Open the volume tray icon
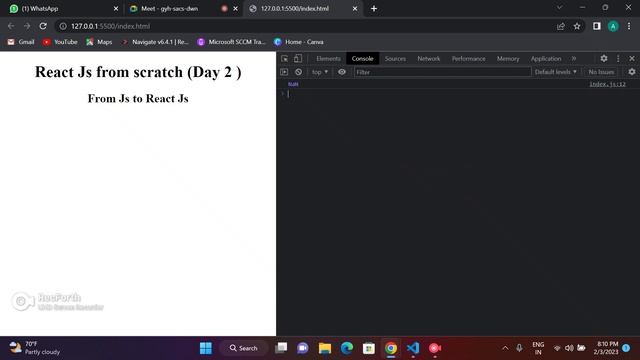This screenshot has height=360, width=640. click(x=569, y=348)
